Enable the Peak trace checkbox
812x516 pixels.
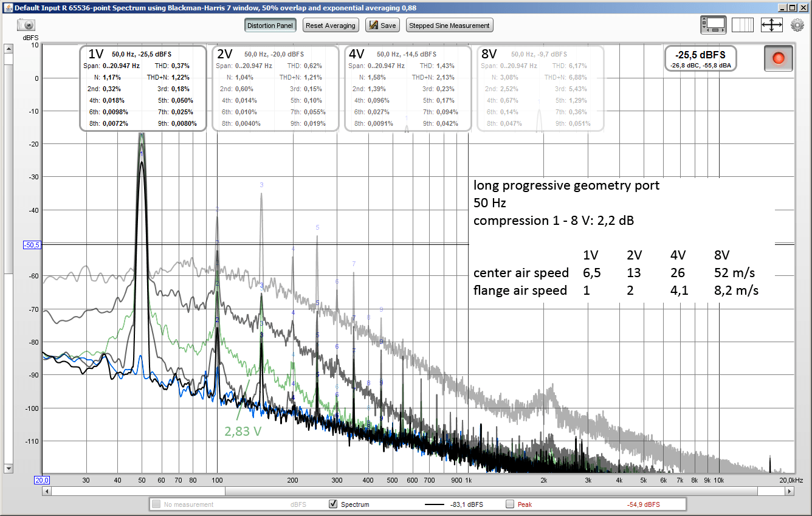(x=509, y=504)
